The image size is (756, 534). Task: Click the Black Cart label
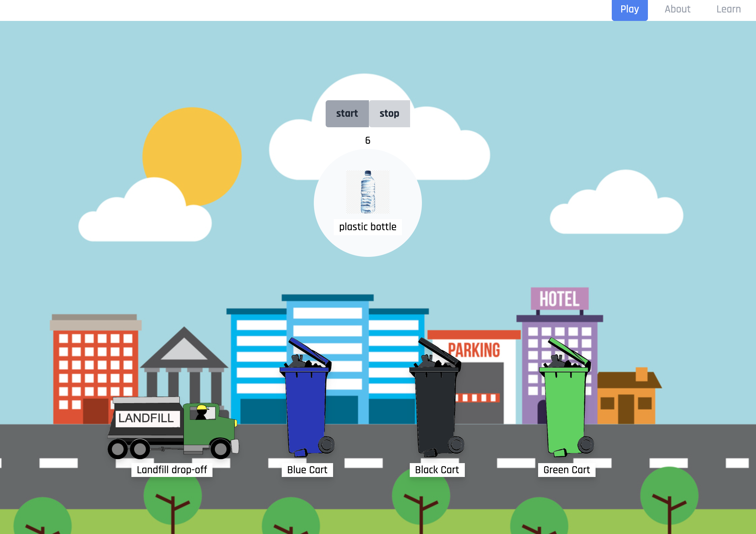tap(437, 470)
